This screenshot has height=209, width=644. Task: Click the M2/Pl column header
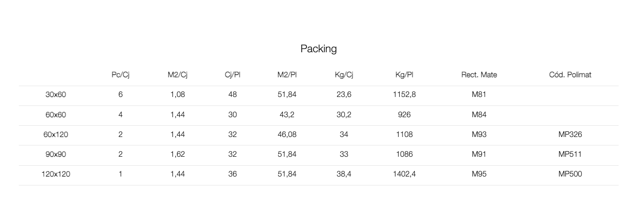tap(287, 74)
